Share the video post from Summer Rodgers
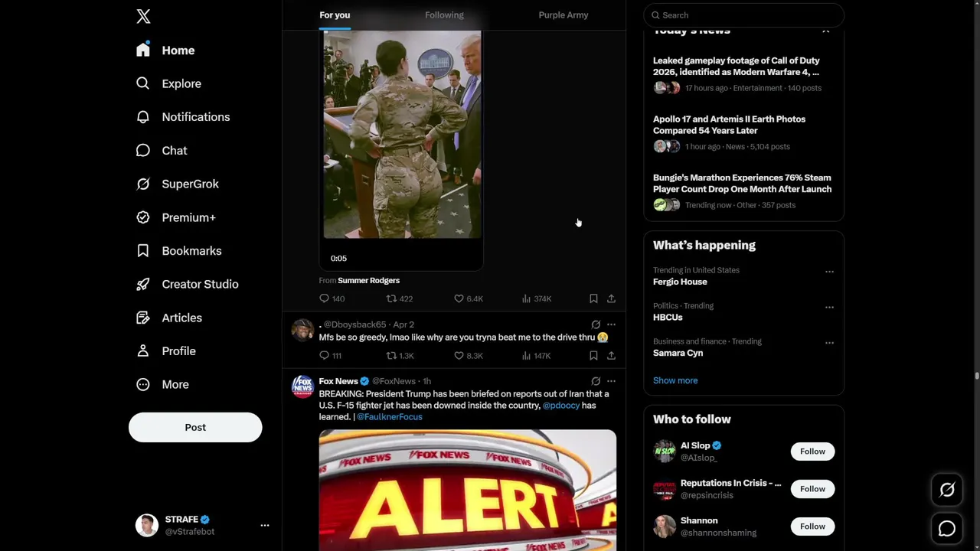This screenshot has height=551, width=980. pyautogui.click(x=611, y=298)
